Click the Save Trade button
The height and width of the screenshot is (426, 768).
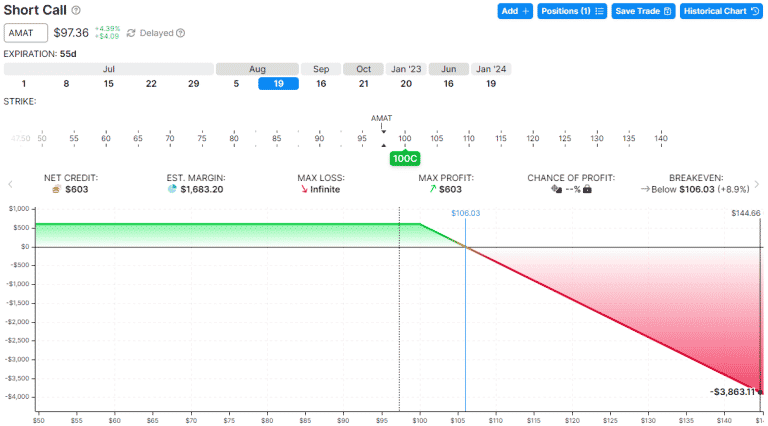coord(642,11)
